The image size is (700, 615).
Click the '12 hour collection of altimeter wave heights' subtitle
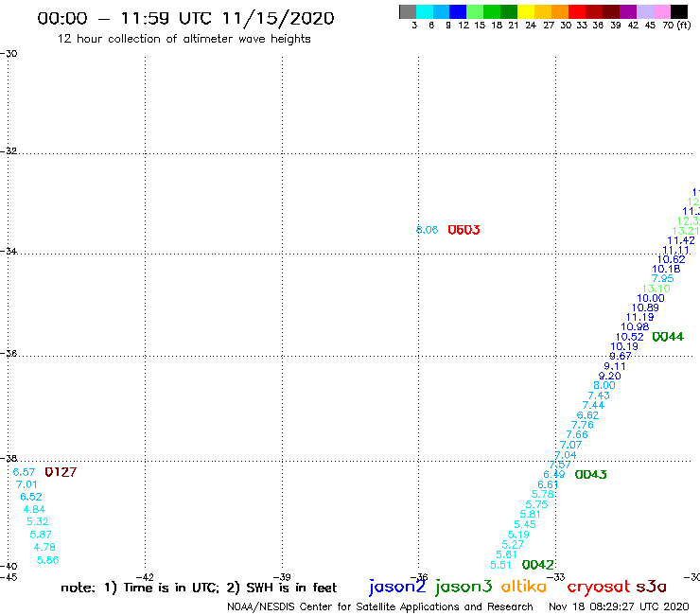click(x=184, y=40)
